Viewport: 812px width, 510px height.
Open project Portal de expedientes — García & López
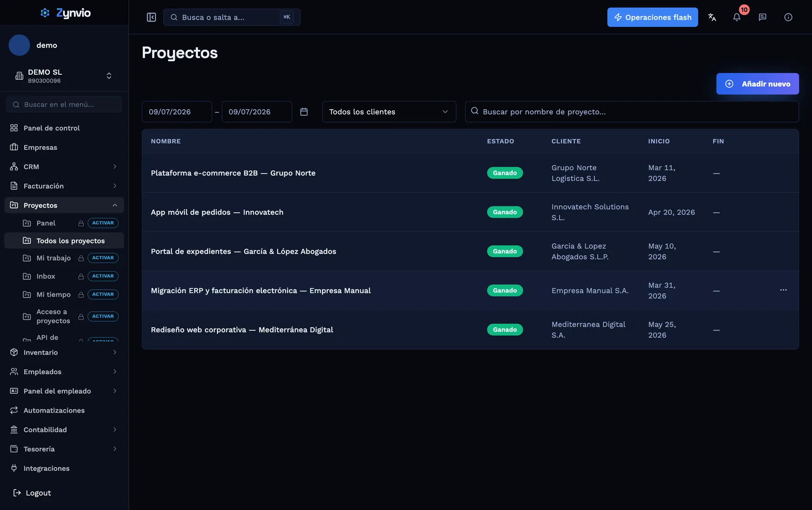click(x=243, y=251)
